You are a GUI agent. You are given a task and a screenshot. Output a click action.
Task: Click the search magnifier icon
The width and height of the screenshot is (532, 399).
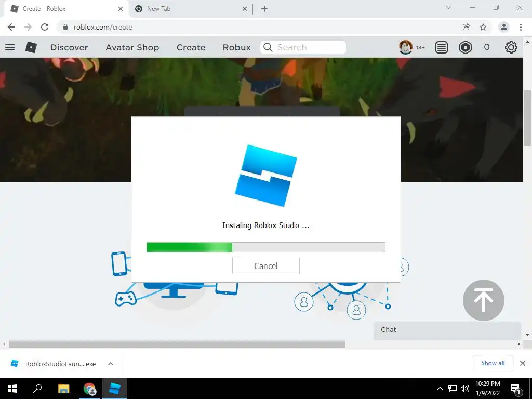(268, 47)
